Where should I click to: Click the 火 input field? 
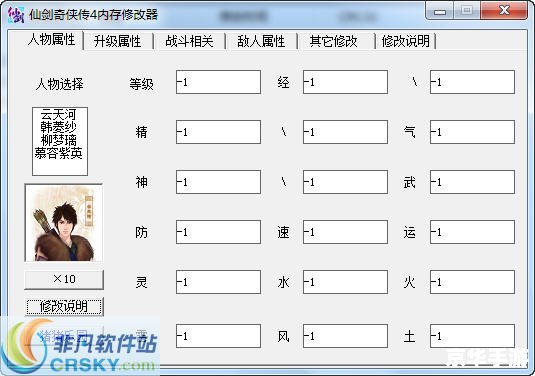(472, 282)
